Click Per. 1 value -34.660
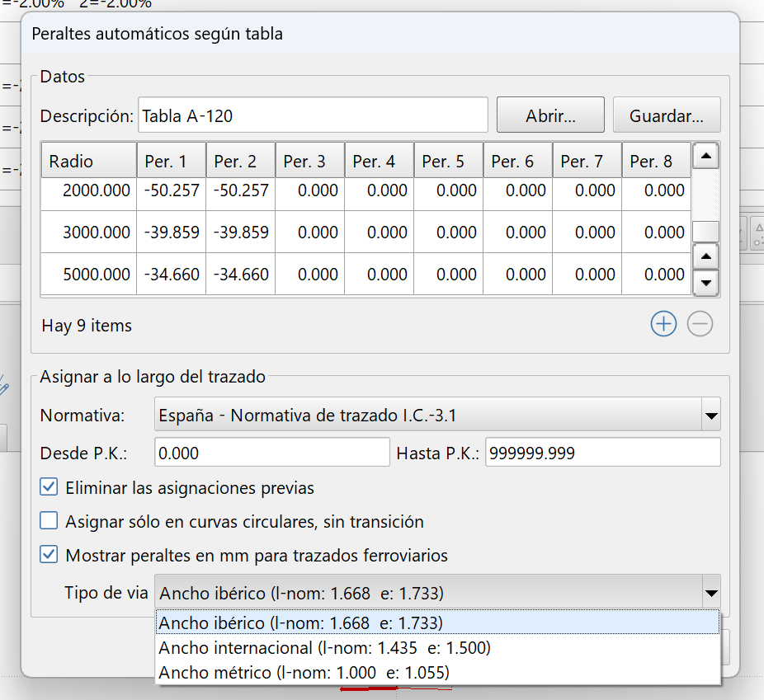Screen dimensions: 764x700 pyautogui.click(x=172, y=274)
